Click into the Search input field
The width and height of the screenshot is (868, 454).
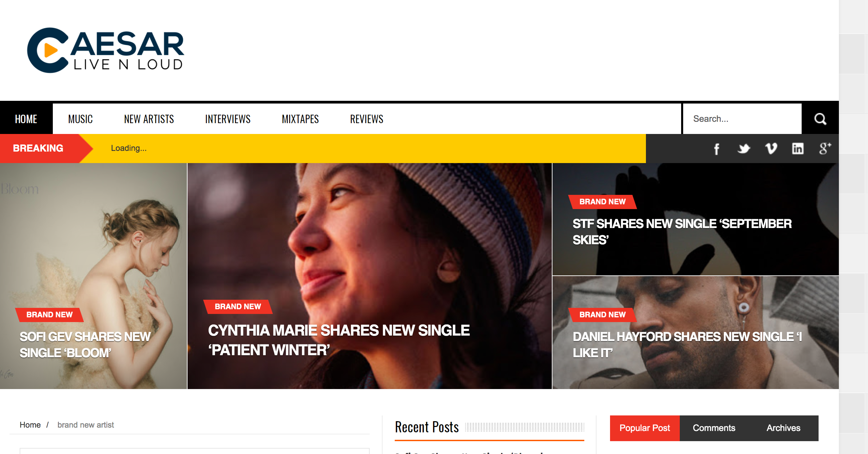742,119
